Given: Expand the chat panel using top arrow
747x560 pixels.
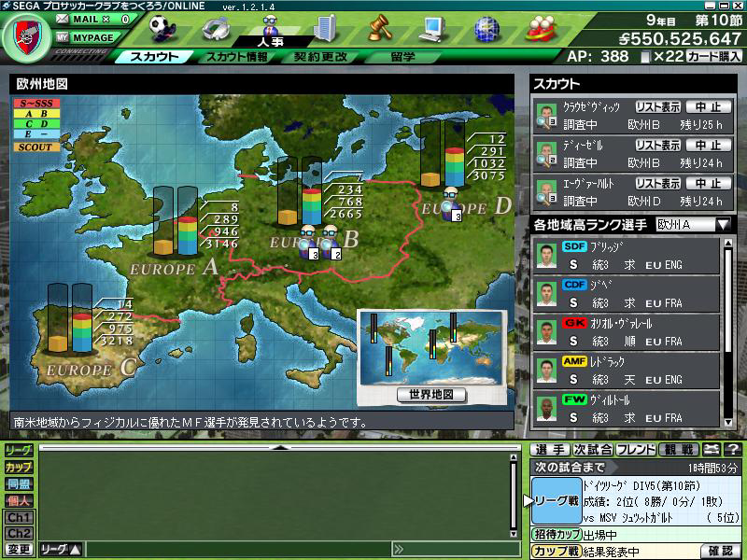Looking at the screenshot, I should pyautogui.click(x=276, y=447).
